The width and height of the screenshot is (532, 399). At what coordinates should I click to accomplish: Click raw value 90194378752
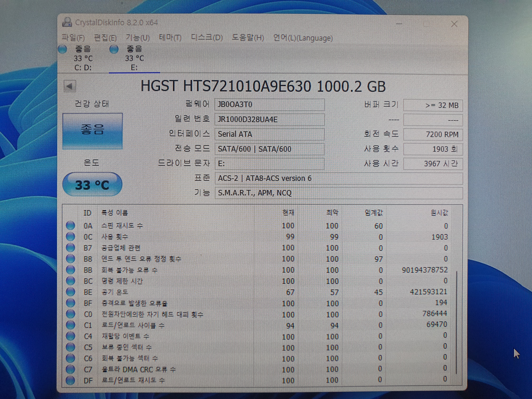(425, 270)
